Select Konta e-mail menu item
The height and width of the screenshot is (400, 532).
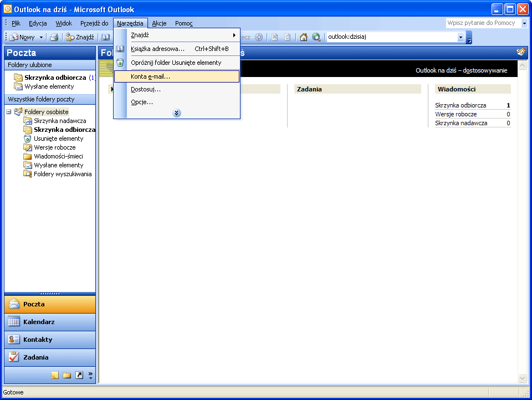177,76
